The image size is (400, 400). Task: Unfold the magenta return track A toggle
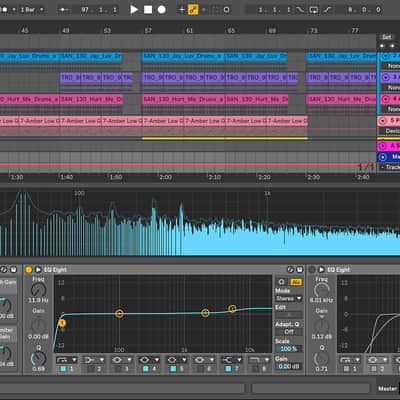pos(383,146)
